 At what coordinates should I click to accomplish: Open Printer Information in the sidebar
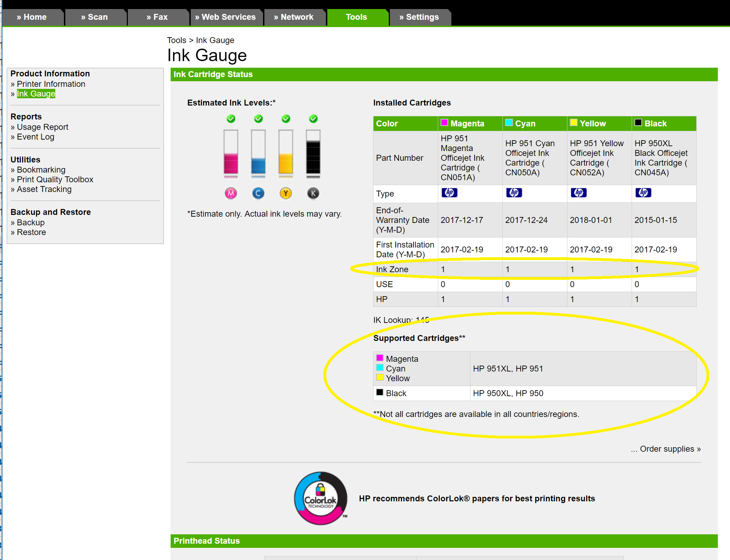51,84
